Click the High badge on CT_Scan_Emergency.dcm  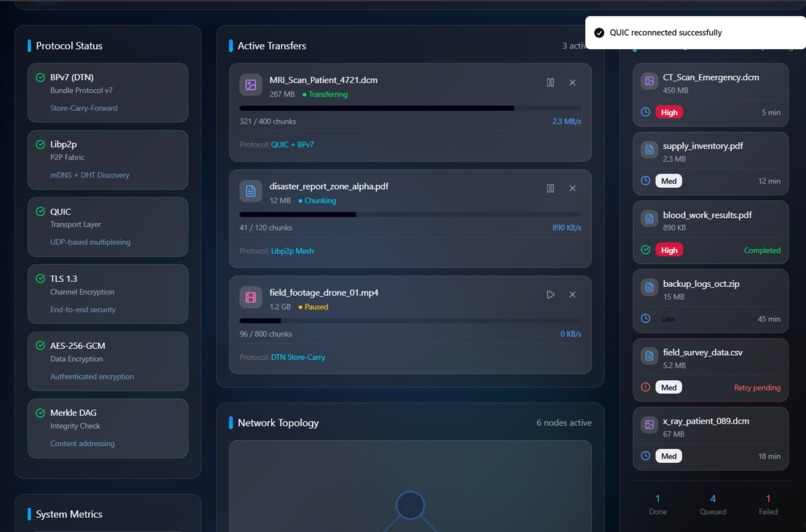pos(669,112)
